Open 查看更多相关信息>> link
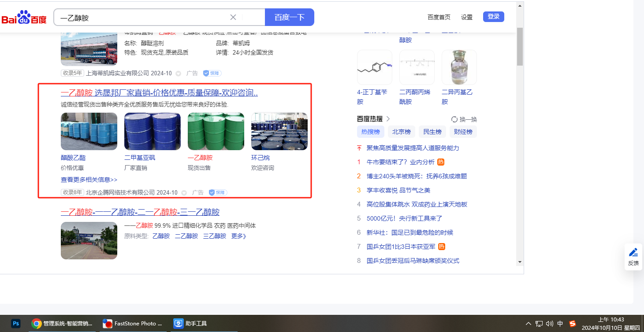This screenshot has height=332, width=644. coord(89,180)
